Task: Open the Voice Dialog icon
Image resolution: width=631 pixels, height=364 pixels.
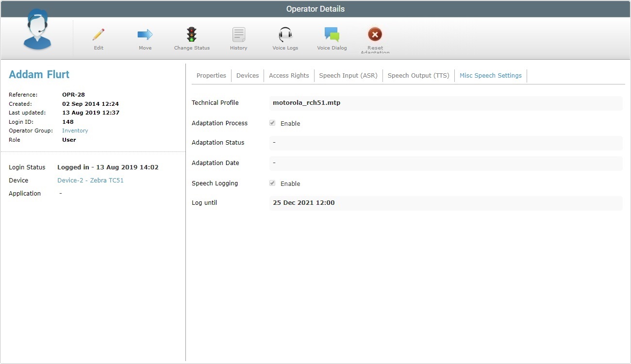Action: [x=332, y=38]
